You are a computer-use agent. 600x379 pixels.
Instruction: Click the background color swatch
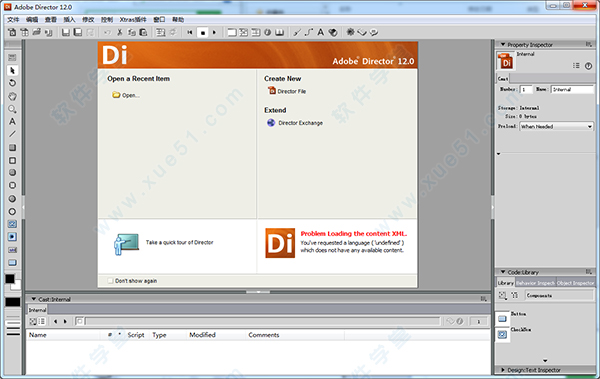click(x=17, y=286)
